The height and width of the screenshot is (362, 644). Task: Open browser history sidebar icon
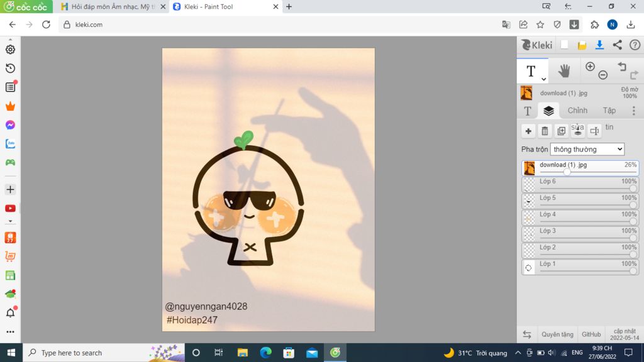10,68
